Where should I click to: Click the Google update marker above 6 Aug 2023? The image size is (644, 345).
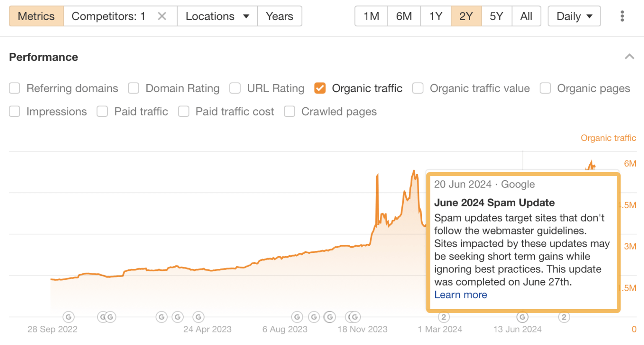(x=297, y=317)
